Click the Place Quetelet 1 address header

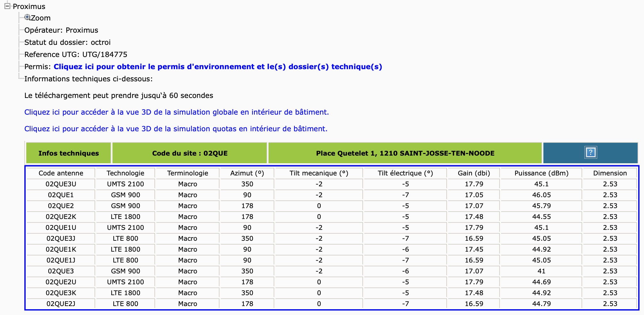point(405,153)
